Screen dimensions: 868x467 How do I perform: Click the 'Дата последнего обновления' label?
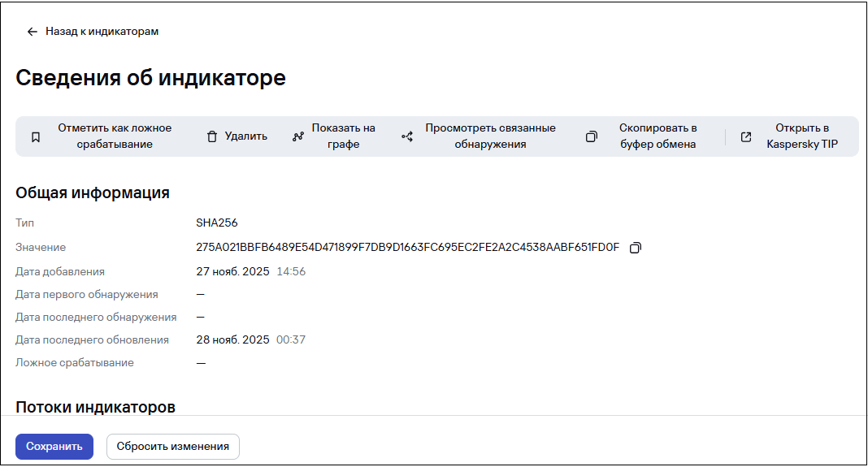[92, 339]
